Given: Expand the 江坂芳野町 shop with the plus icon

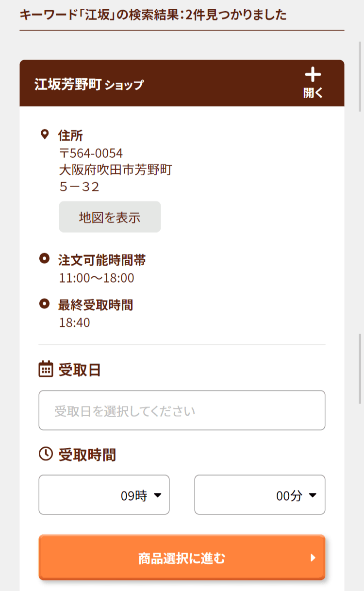Looking at the screenshot, I should click(313, 83).
